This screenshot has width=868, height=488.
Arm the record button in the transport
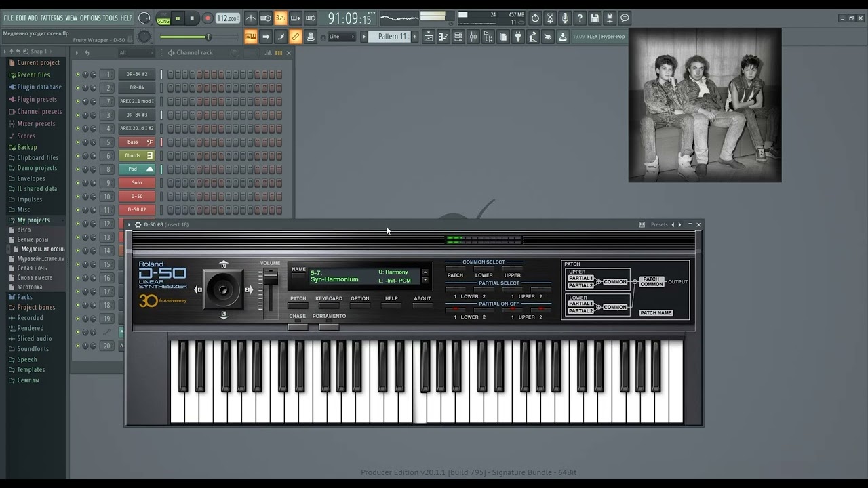click(208, 18)
